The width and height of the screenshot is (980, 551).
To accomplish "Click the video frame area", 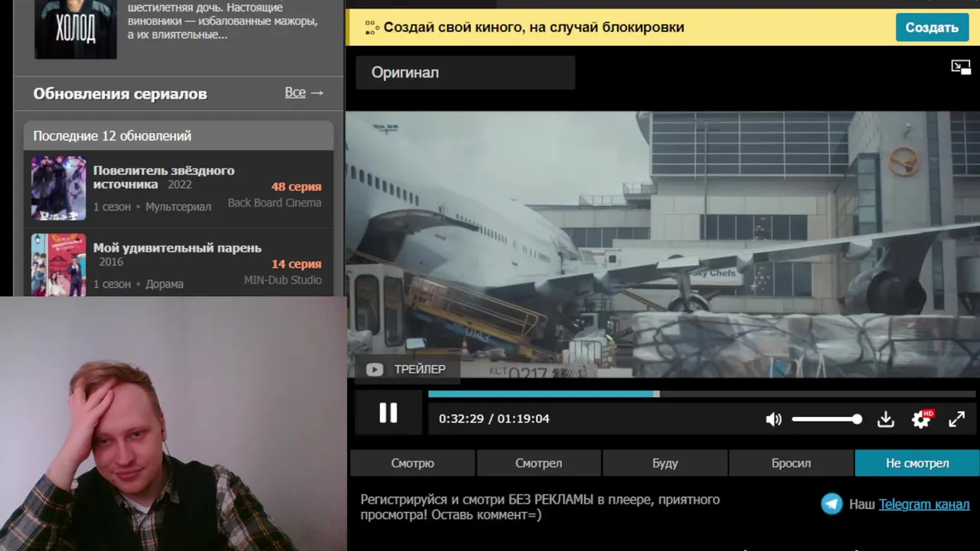I will (663, 245).
